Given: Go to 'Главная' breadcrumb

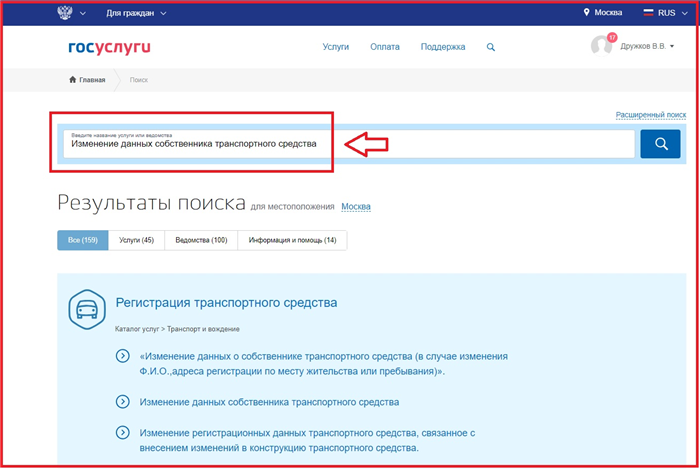Looking at the screenshot, I should (x=92, y=80).
